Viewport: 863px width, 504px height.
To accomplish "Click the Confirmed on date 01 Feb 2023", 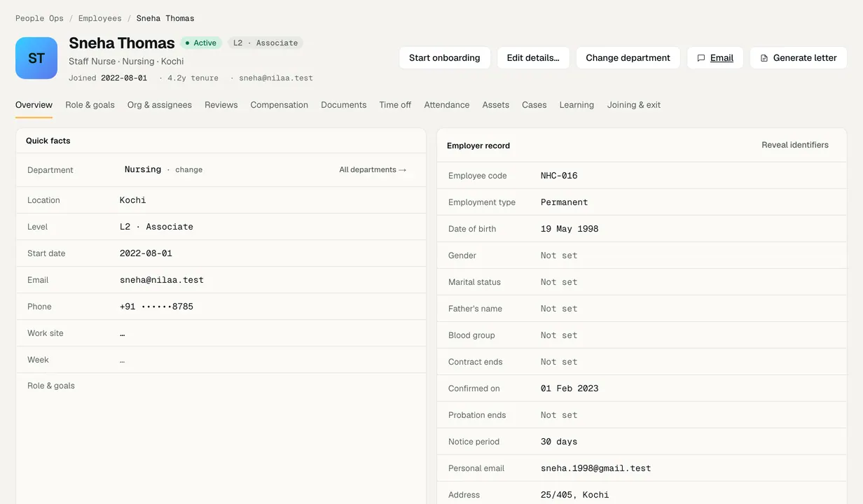I will (x=569, y=388).
